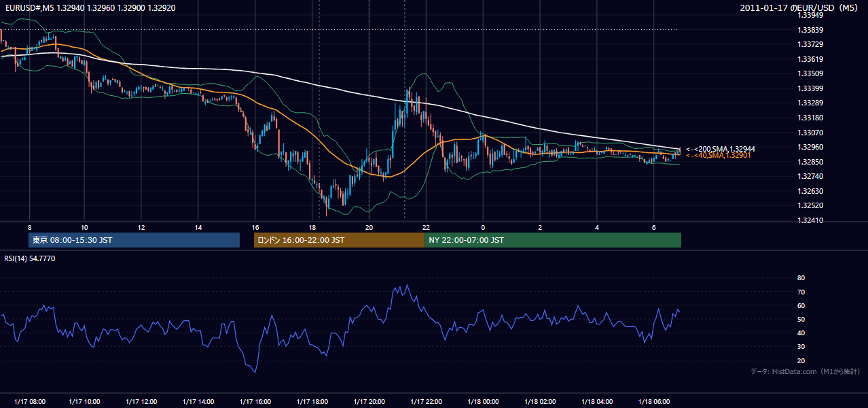Click hour tick 12 under price chart
868x408 pixels.
tap(141, 227)
